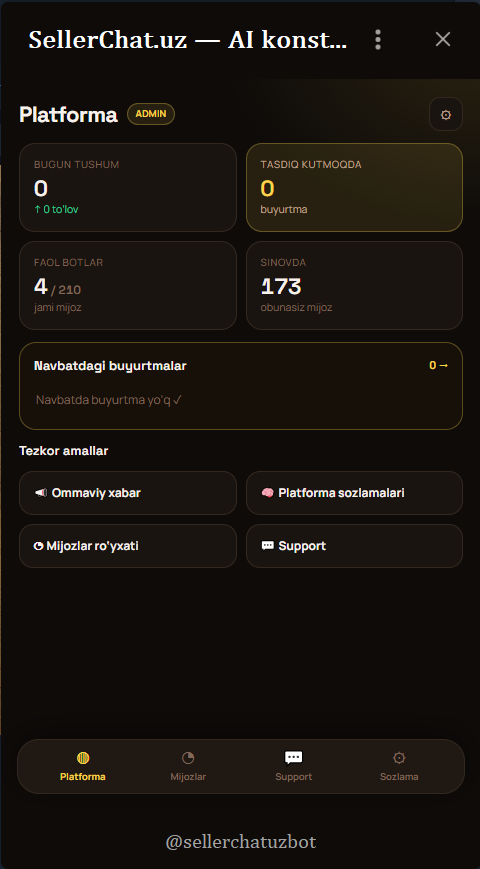The image size is (480, 869).
Task: Click the Sozlama gear icon in nav
Action: [x=399, y=758]
